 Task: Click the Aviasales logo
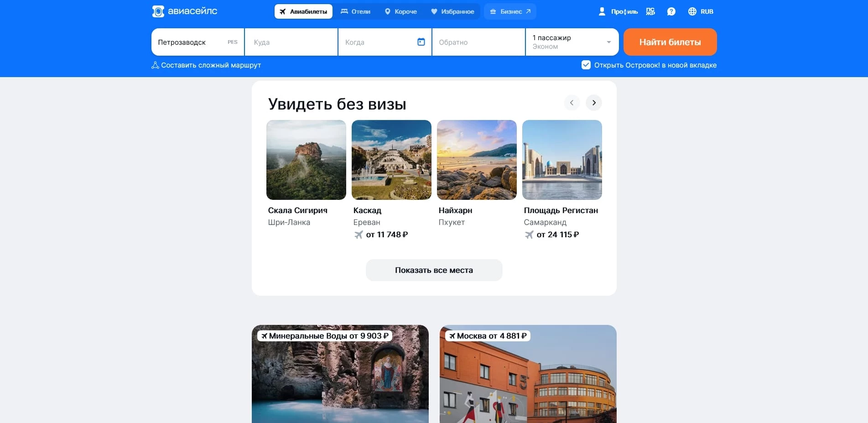click(x=184, y=11)
